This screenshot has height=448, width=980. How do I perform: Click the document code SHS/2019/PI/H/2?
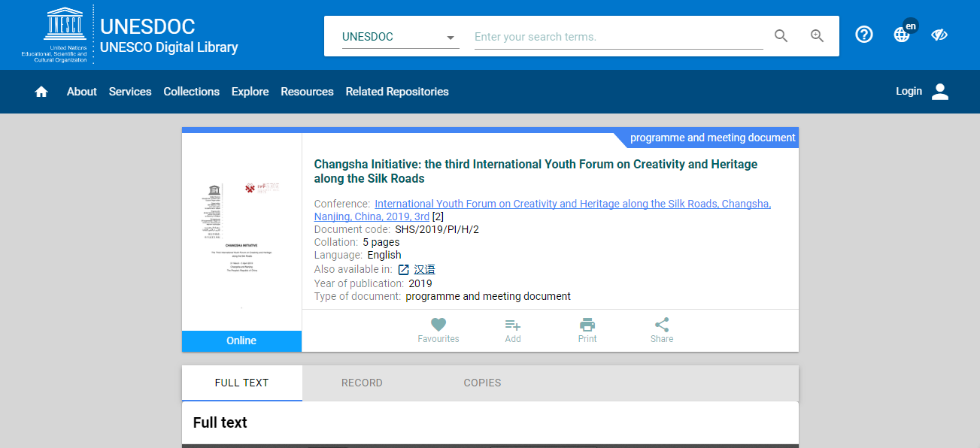(437, 229)
